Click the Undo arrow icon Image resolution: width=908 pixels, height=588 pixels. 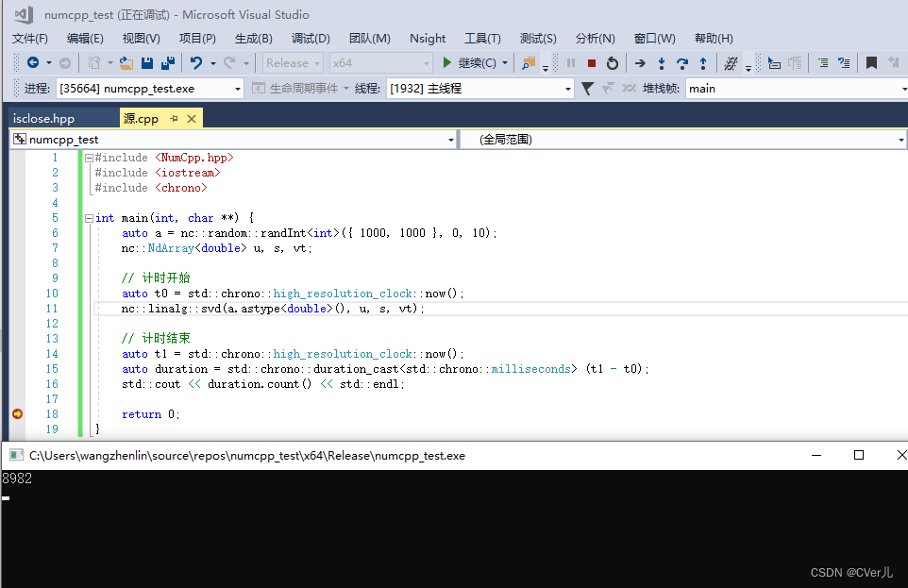coord(196,62)
